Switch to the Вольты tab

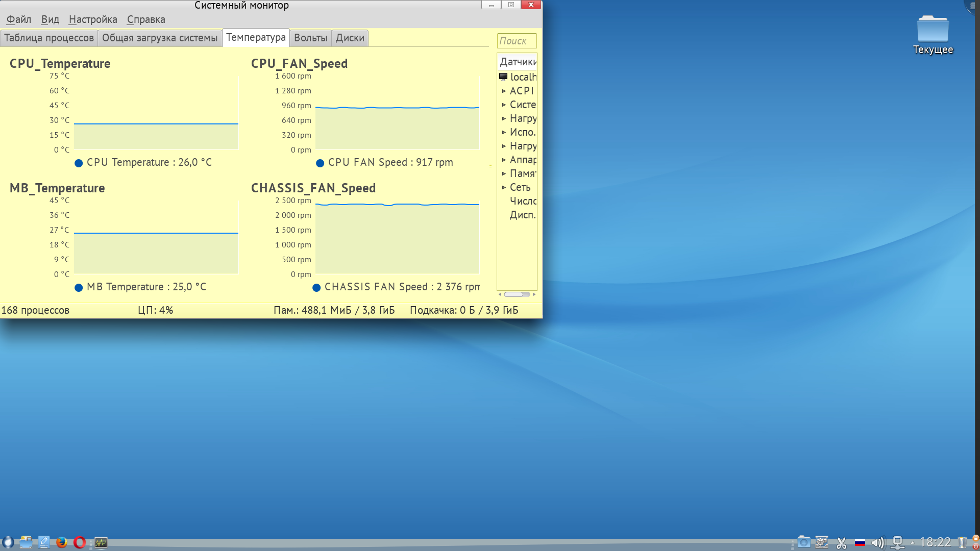(310, 38)
